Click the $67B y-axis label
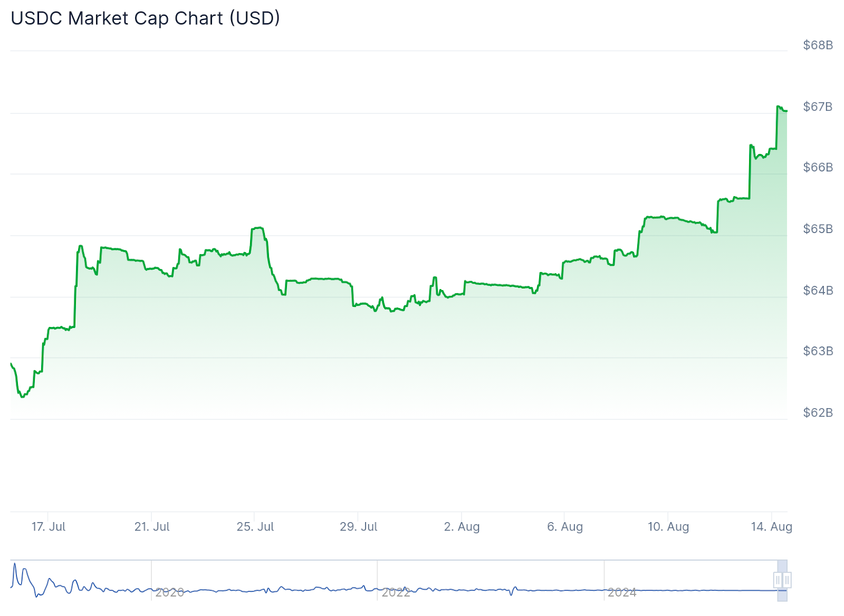 tap(818, 107)
